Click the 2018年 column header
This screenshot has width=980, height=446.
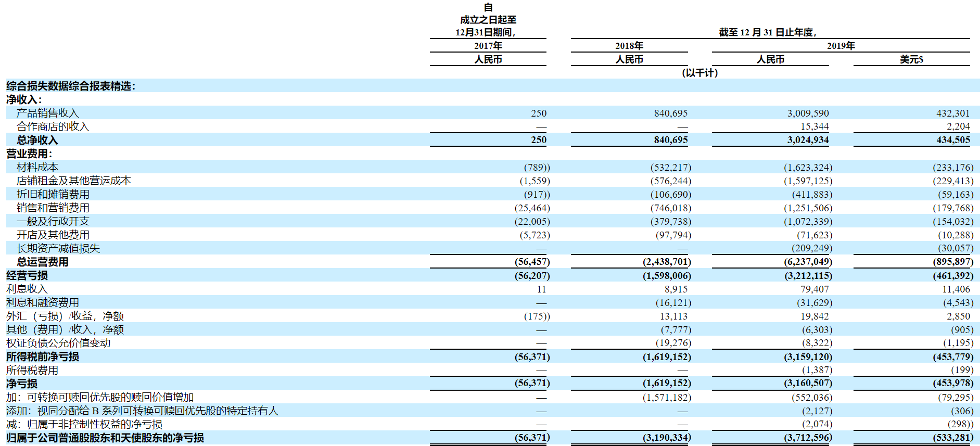click(629, 46)
